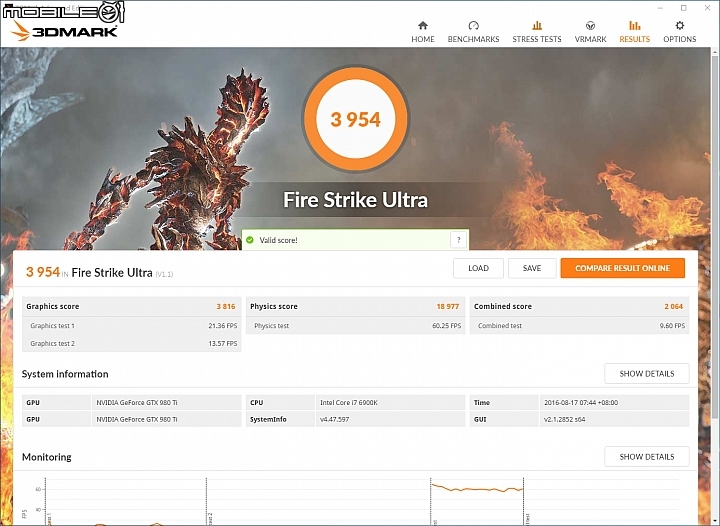This screenshot has width=720, height=526.
Task: Click the orange FPS line in Monitoring graph
Action: point(478,489)
